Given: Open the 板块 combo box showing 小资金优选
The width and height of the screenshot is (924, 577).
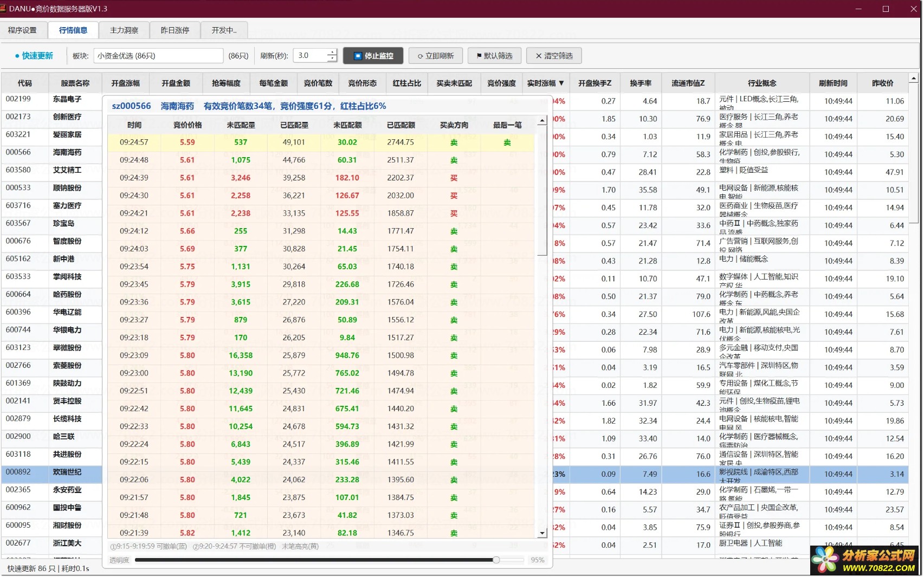Looking at the screenshot, I should pos(158,56).
